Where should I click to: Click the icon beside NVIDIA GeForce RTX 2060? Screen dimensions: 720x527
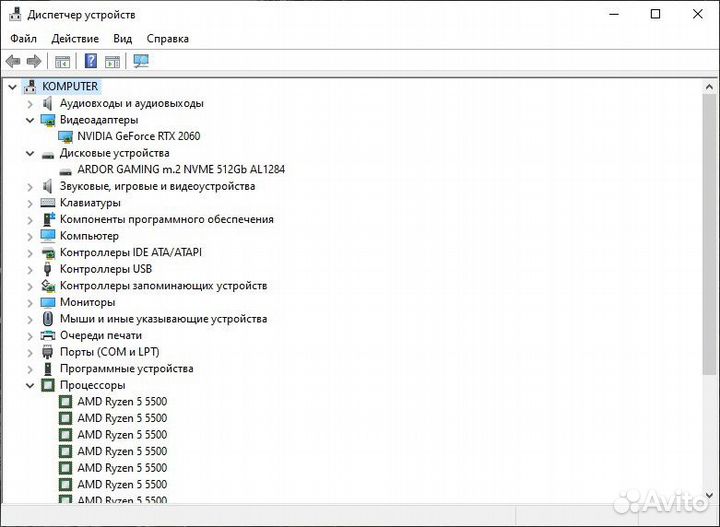66,136
